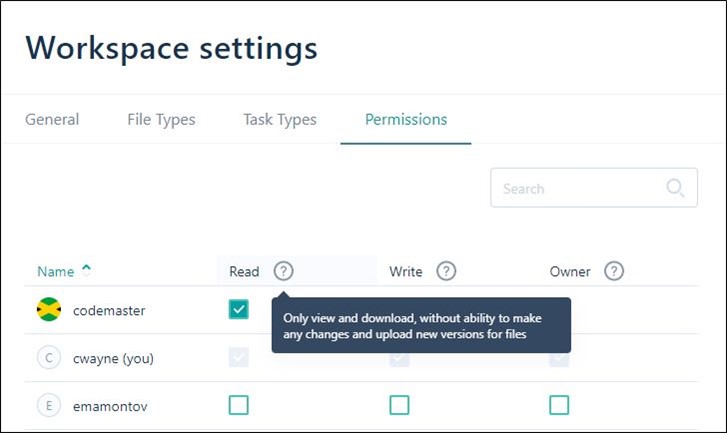Click cwayne's disabled Read checkbox

click(x=238, y=358)
